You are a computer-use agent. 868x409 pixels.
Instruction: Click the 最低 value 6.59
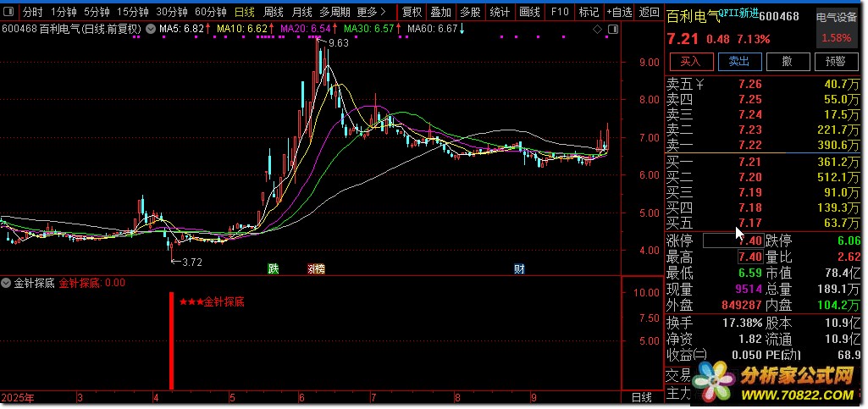[x=750, y=273]
